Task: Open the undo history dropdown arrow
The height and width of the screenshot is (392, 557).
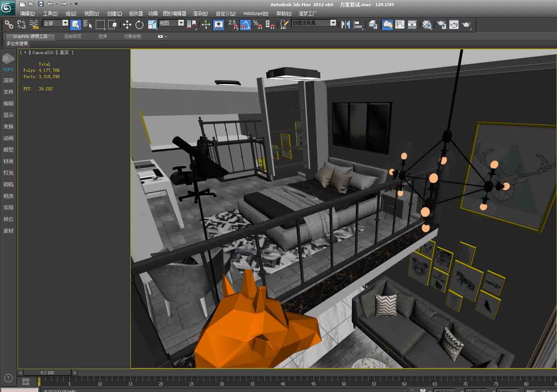Action: click(x=57, y=4)
